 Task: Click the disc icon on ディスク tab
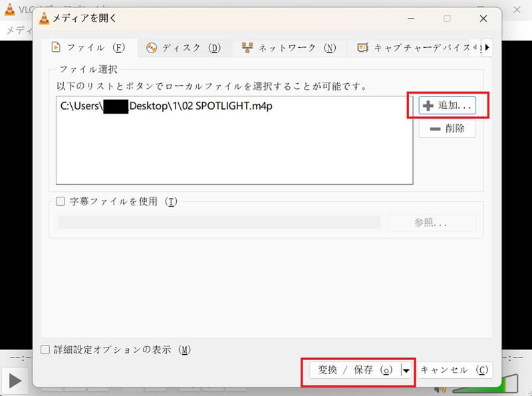(152, 48)
